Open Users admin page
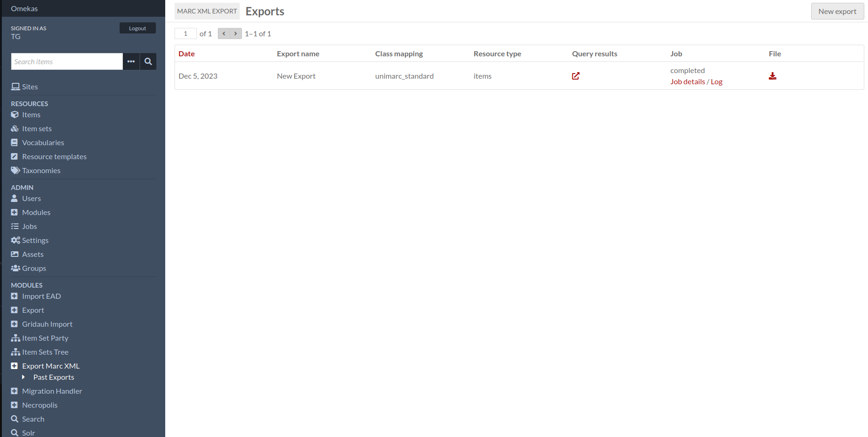 (x=32, y=198)
